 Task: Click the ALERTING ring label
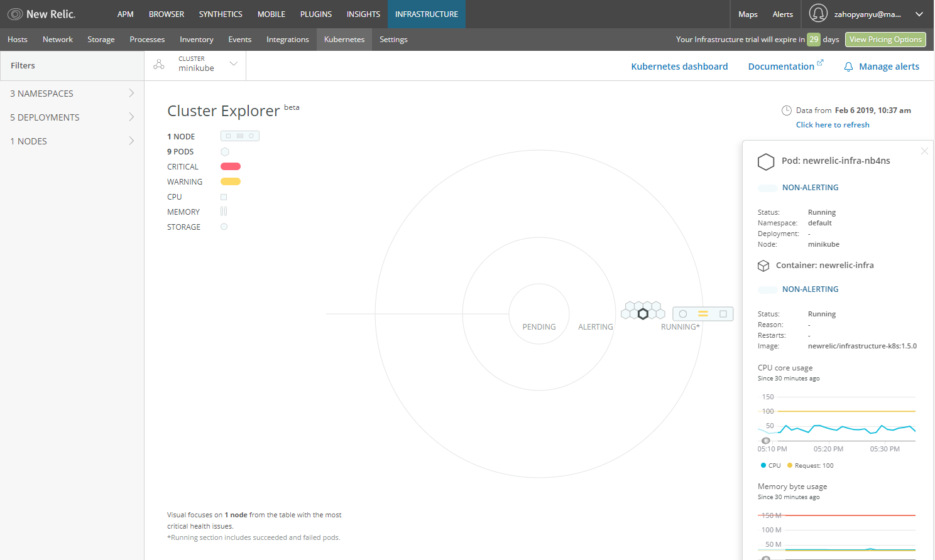point(596,327)
